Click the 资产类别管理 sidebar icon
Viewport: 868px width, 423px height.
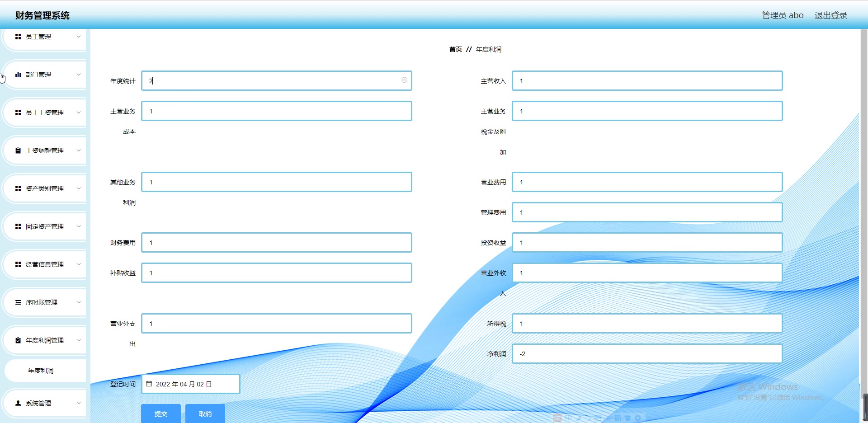pyautogui.click(x=18, y=188)
